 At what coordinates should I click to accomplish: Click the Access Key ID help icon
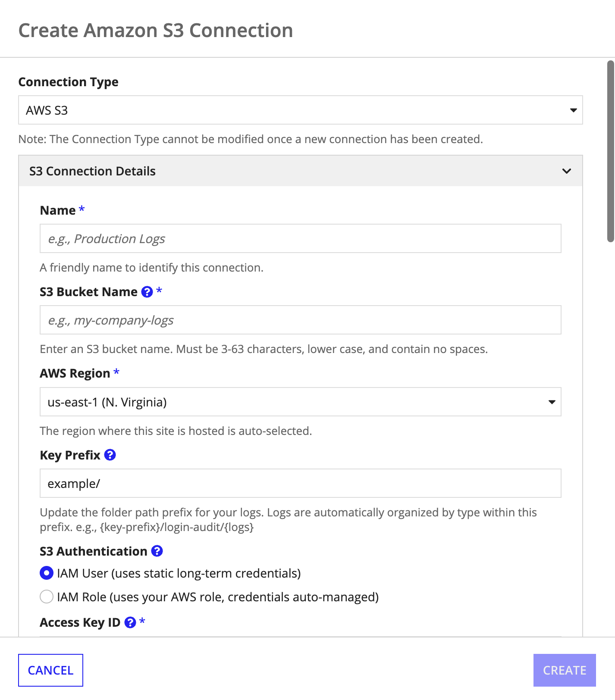[130, 622]
